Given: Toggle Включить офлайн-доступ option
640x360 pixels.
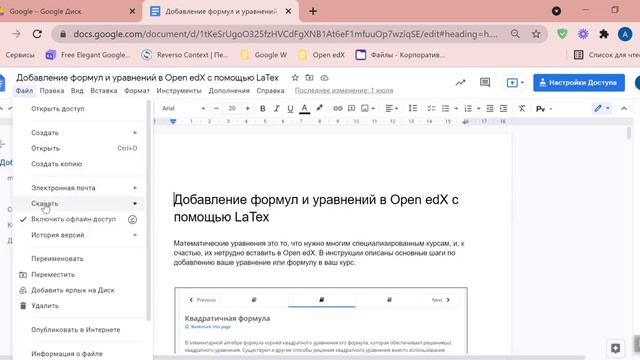Looking at the screenshot, I should click(80, 219).
